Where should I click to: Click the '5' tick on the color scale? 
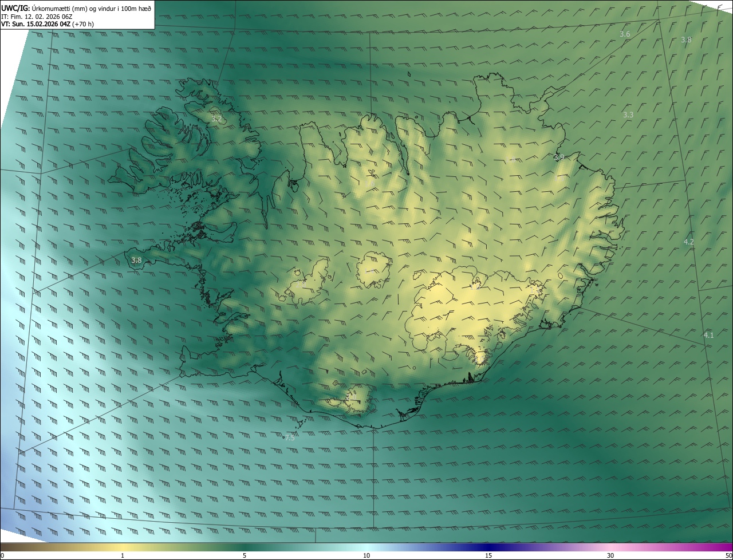245,556
